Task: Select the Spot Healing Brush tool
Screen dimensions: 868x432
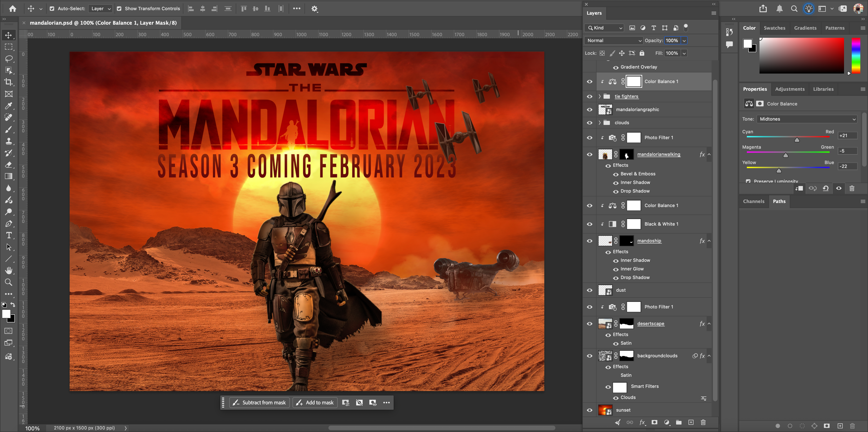Action: coord(9,117)
